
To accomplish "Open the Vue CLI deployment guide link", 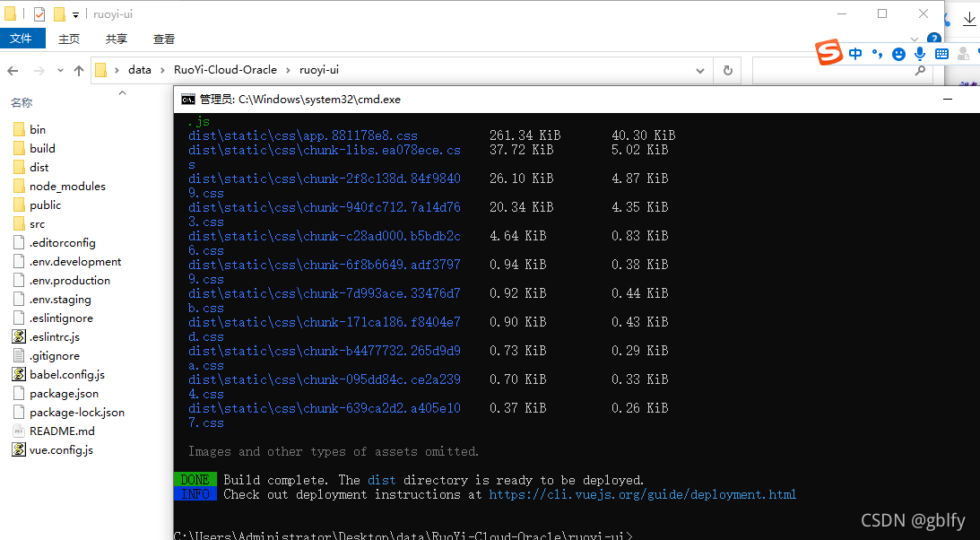I will click(x=643, y=494).
